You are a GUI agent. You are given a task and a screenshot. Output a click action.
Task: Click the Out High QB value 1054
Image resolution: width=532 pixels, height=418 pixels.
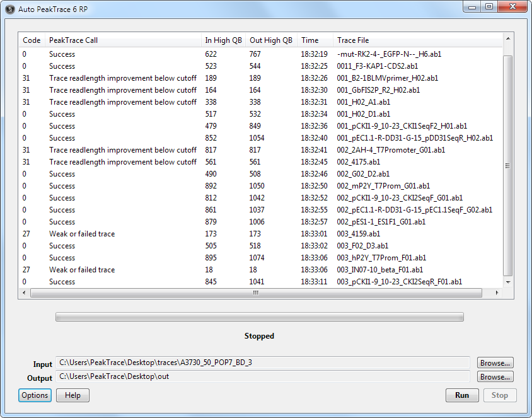(x=257, y=138)
